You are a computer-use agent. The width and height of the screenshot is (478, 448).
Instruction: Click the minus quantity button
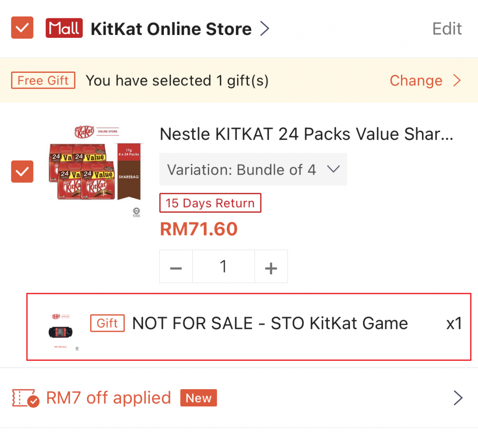coord(176,267)
